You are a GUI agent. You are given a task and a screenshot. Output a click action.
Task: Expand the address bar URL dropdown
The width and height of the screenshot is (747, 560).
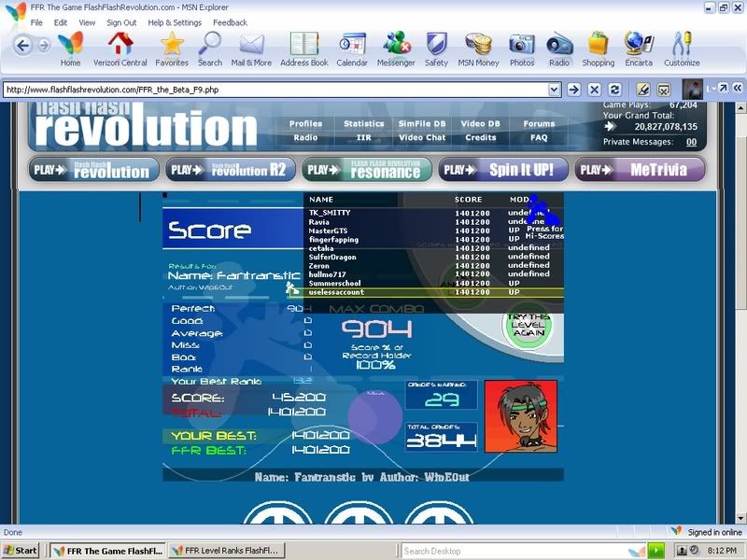point(554,90)
